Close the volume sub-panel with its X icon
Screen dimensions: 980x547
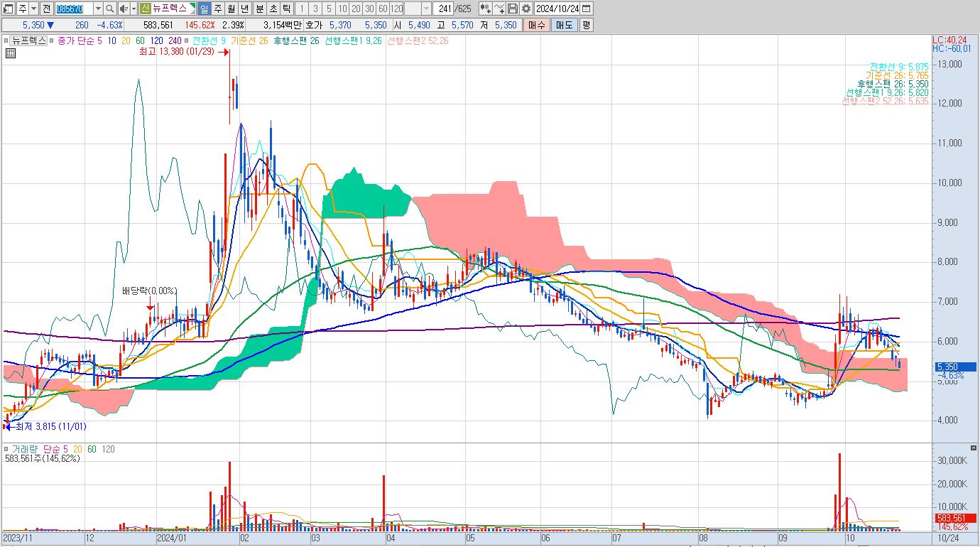pos(973,449)
